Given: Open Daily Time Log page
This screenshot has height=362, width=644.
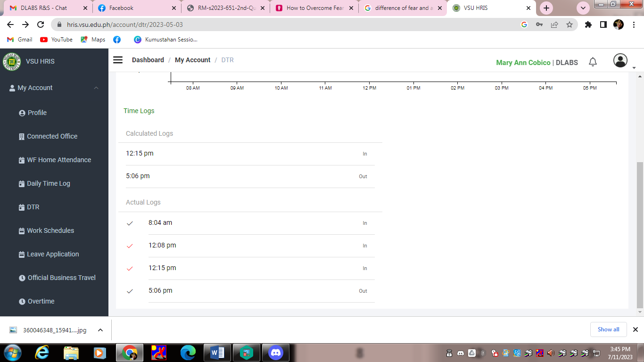Looking at the screenshot, I should 48,183.
